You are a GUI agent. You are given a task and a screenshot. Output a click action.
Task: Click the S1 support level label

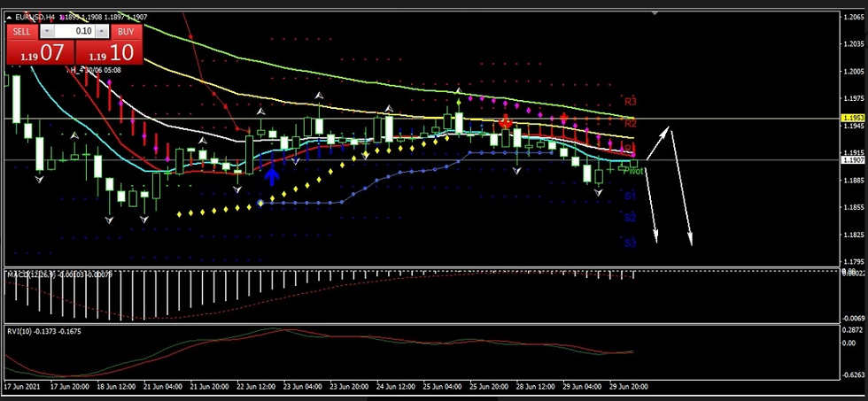(x=630, y=195)
